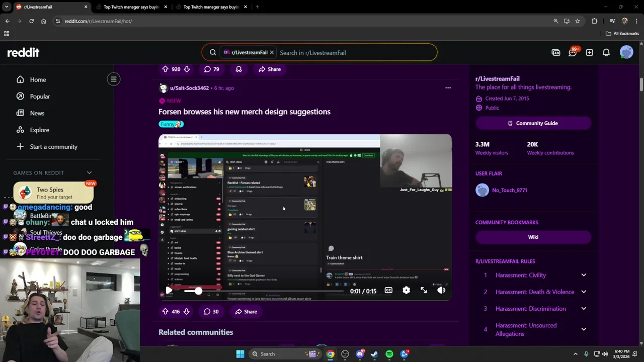Open the No_Touch_9771 user flair
644x362 pixels.
point(510,190)
